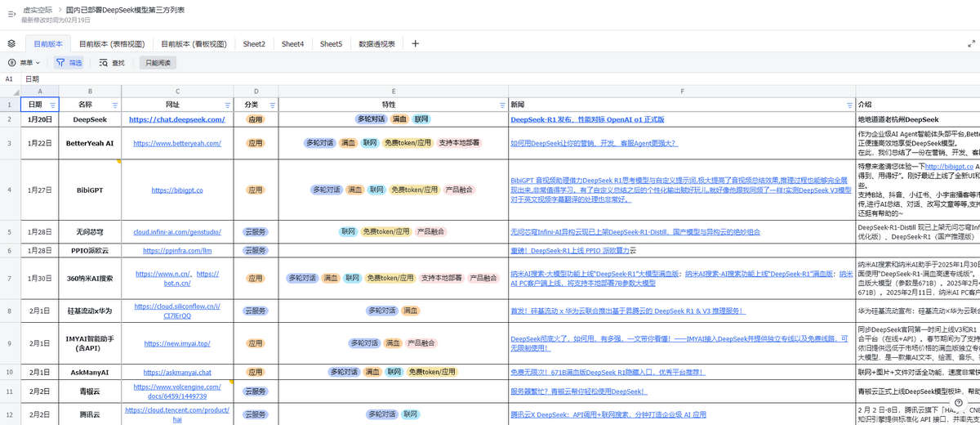Screen dimensions: 980x425
Task: Open the Sheet2 tab
Action: pos(254,44)
